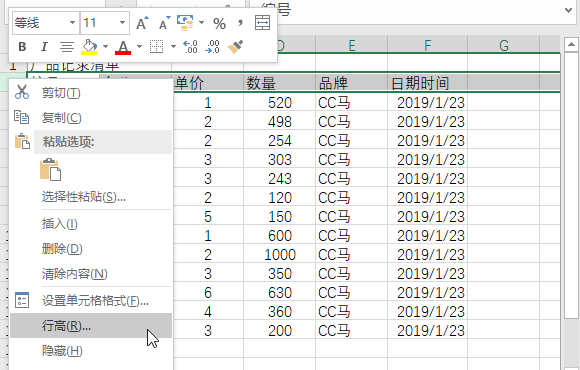Image resolution: width=580 pixels, height=370 pixels.
Task: Apply yellow fill color bucket
Action: [x=89, y=47]
